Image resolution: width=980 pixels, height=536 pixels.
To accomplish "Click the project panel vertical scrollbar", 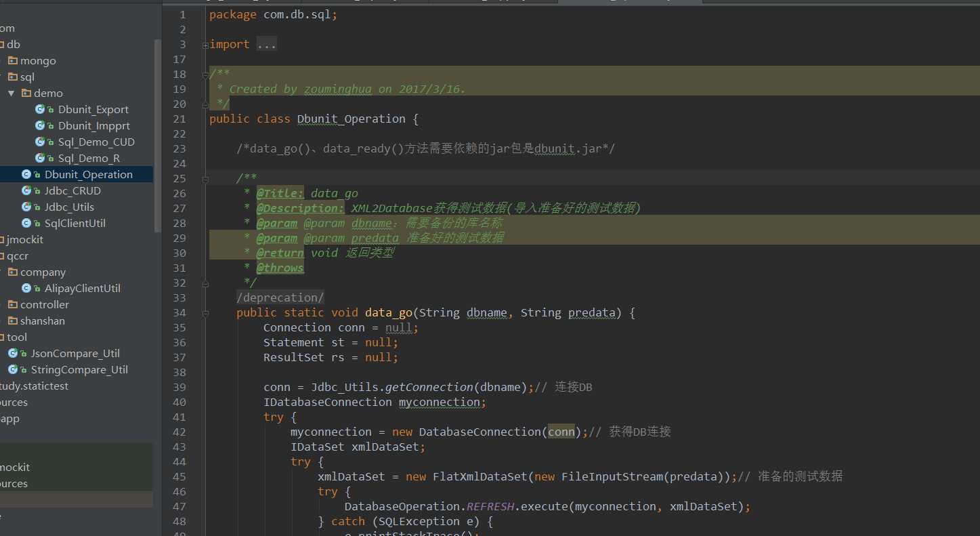I will (x=158, y=136).
